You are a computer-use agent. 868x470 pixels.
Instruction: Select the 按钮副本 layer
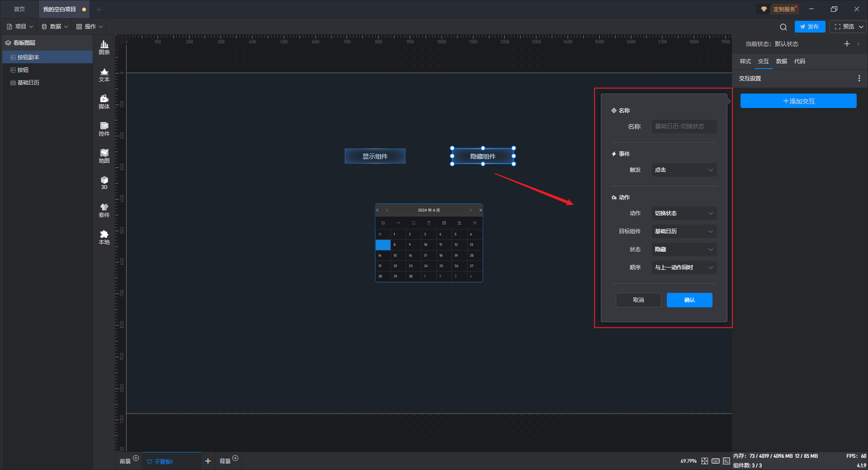pyautogui.click(x=47, y=57)
